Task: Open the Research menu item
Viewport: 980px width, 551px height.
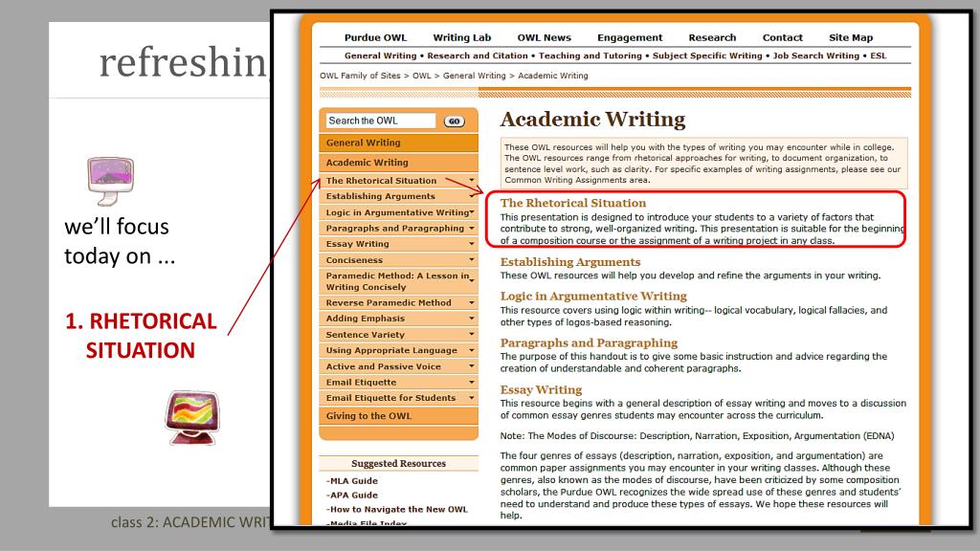Action: 712,37
